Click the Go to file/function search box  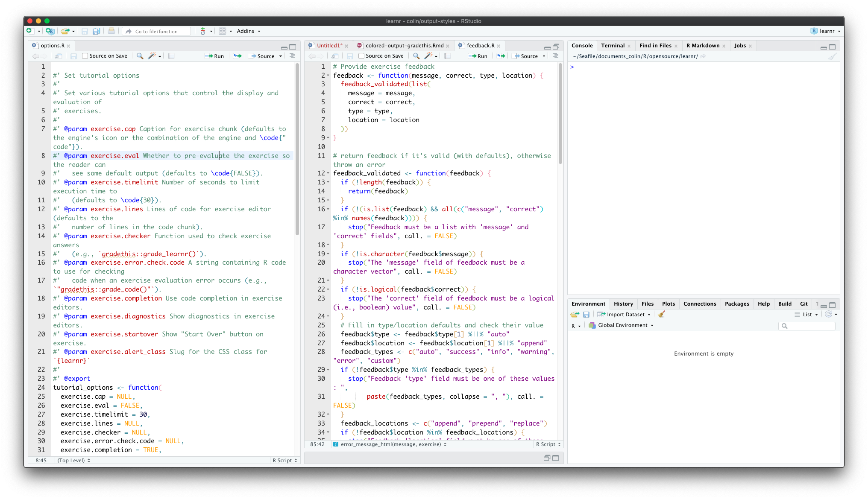[x=156, y=31]
